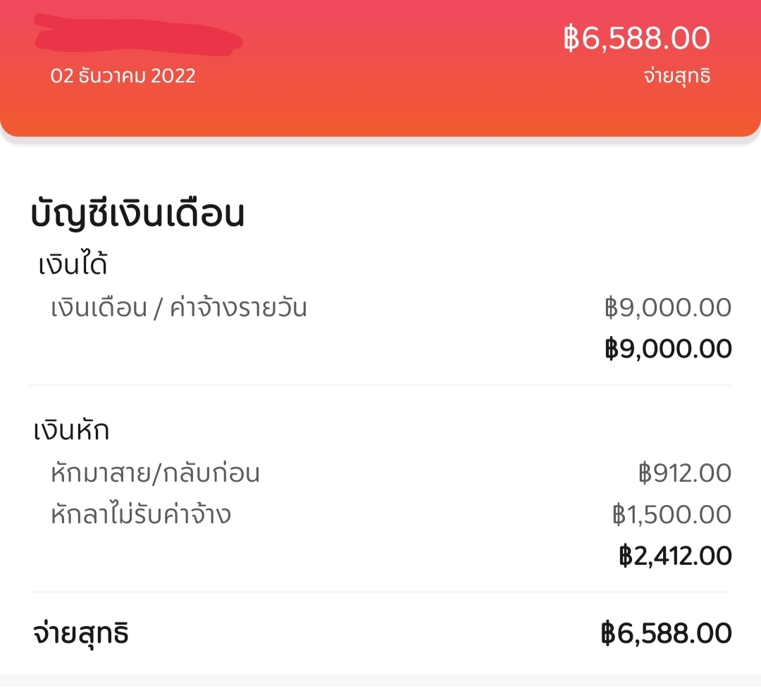Tap the จ่ายสุทธิ label in header
The image size is (761, 700).
pos(677,76)
